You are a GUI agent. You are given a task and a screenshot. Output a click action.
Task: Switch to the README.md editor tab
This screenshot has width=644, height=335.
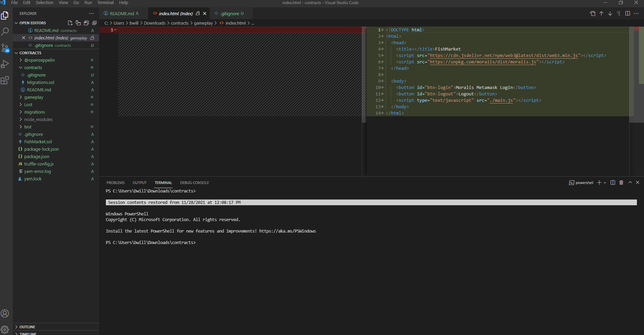122,14
